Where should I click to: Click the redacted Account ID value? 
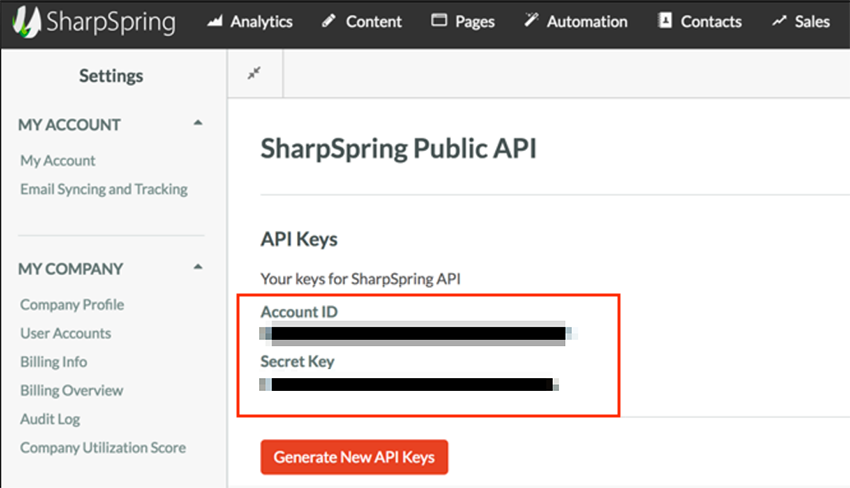tap(418, 333)
